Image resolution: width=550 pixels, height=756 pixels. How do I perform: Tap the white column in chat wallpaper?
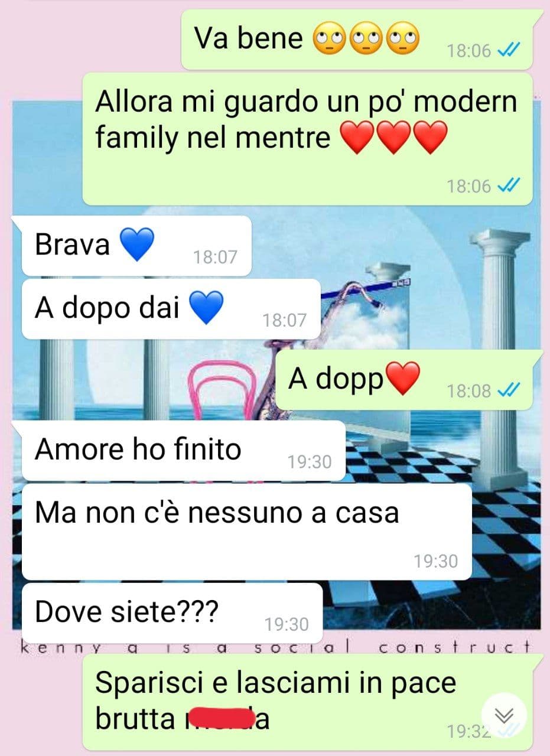point(500,354)
